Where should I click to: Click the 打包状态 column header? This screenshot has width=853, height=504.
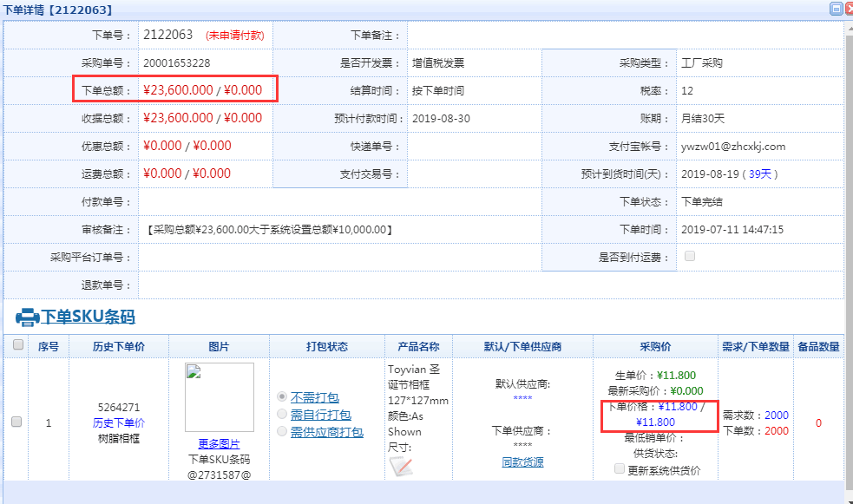pos(327,347)
